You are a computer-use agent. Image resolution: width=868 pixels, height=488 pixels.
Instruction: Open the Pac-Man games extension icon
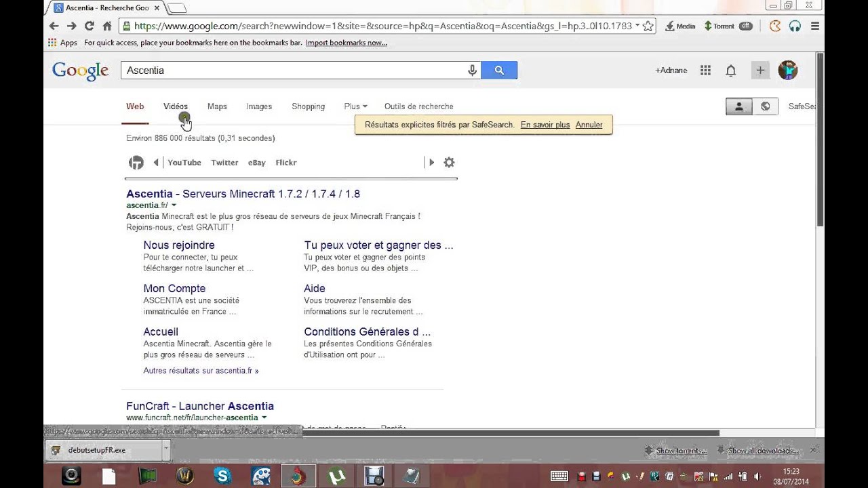click(x=775, y=26)
